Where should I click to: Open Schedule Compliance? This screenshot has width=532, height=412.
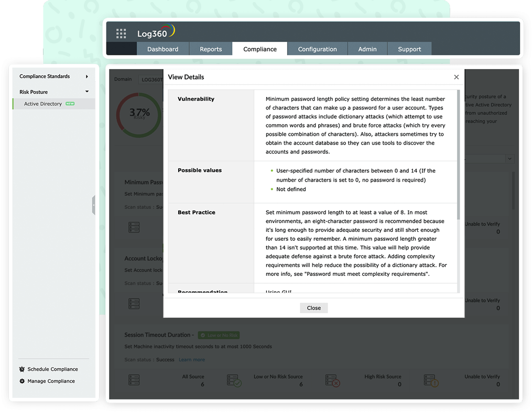(x=52, y=369)
